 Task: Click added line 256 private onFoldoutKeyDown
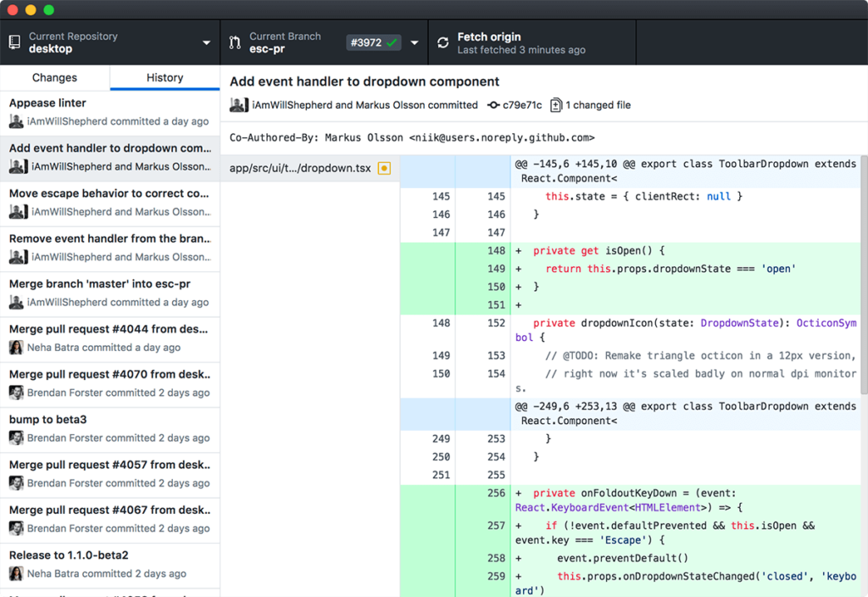tap(631, 500)
